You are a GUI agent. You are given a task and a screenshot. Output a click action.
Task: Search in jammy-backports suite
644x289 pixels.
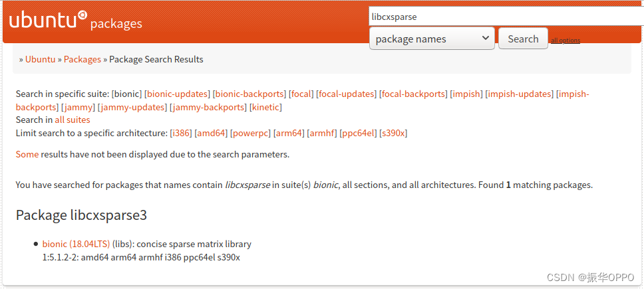208,108
